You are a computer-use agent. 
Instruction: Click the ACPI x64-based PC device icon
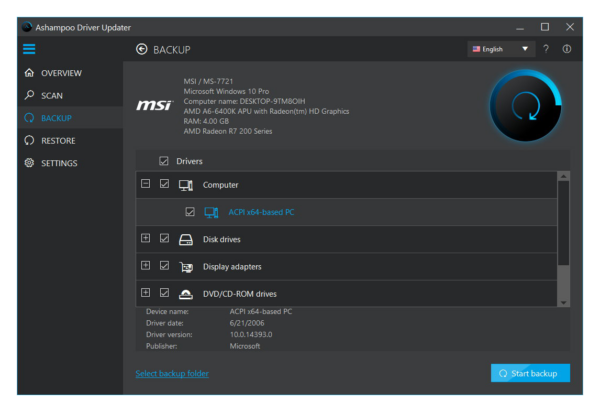point(211,212)
